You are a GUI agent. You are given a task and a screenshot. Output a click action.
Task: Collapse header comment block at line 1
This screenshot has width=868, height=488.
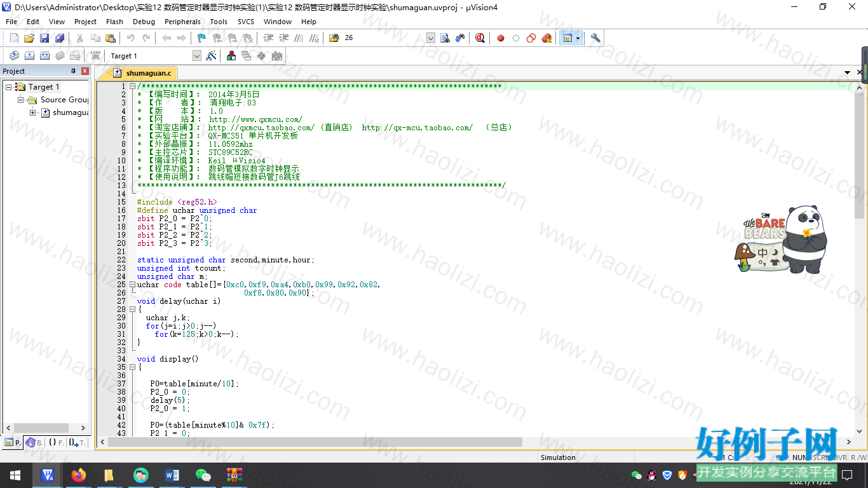[132, 86]
